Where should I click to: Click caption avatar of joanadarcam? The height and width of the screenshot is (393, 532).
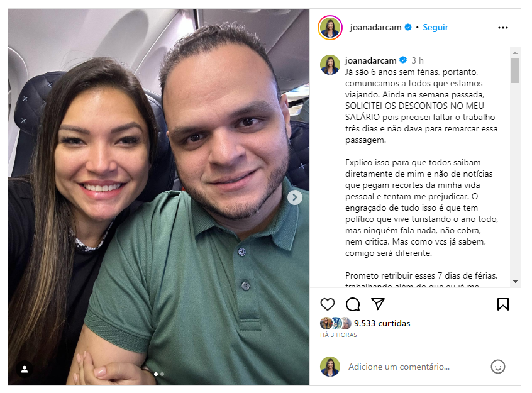point(330,65)
